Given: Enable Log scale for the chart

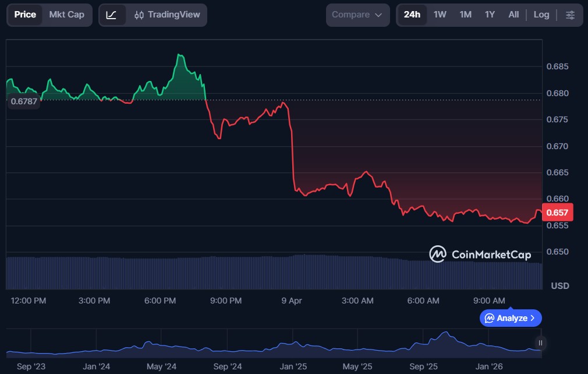Looking at the screenshot, I should [x=541, y=15].
